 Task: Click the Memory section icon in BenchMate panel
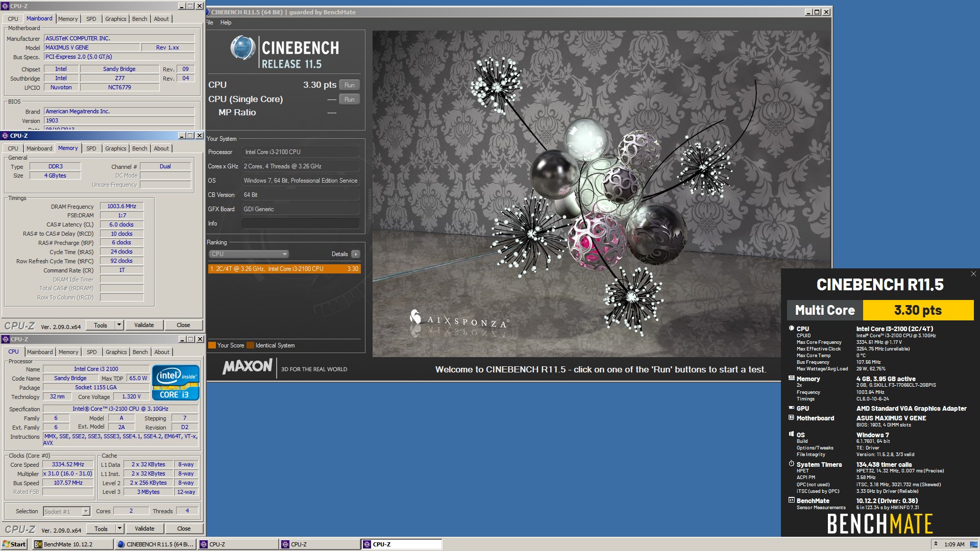791,379
